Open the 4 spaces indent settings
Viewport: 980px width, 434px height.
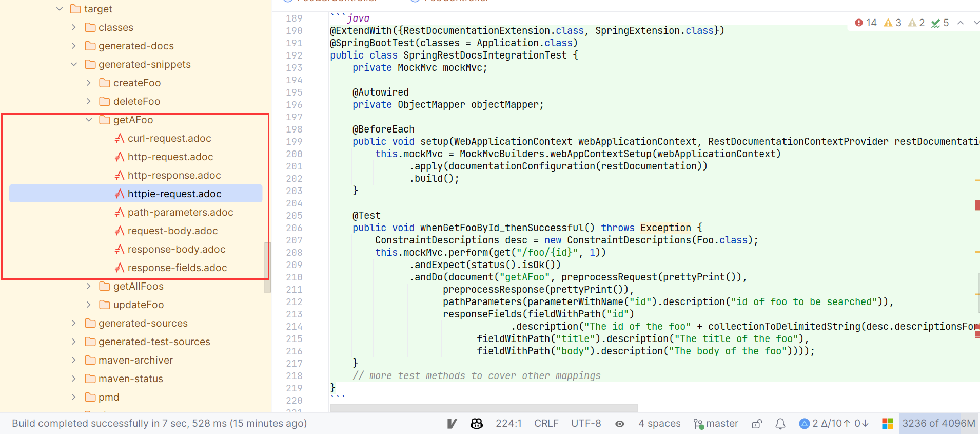[659, 423]
